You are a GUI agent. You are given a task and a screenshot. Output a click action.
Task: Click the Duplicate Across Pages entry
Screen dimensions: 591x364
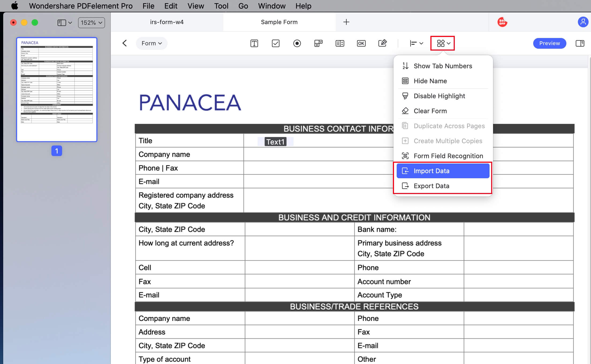coord(443,126)
